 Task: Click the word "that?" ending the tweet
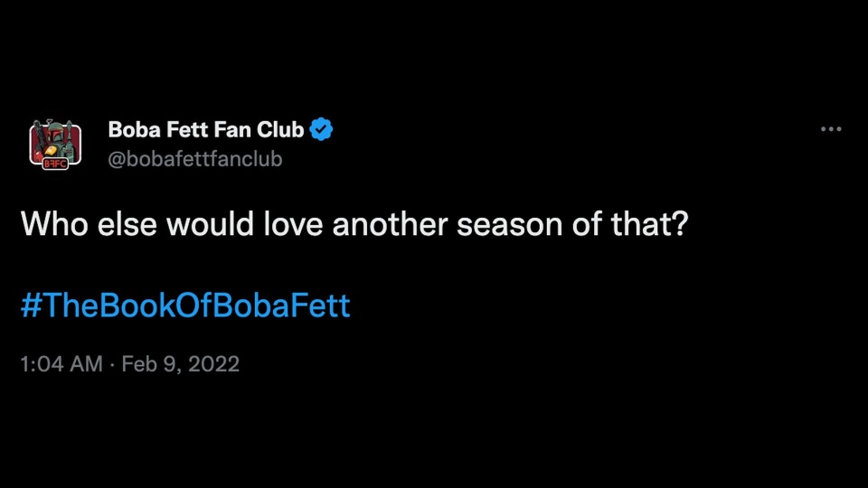click(x=650, y=224)
